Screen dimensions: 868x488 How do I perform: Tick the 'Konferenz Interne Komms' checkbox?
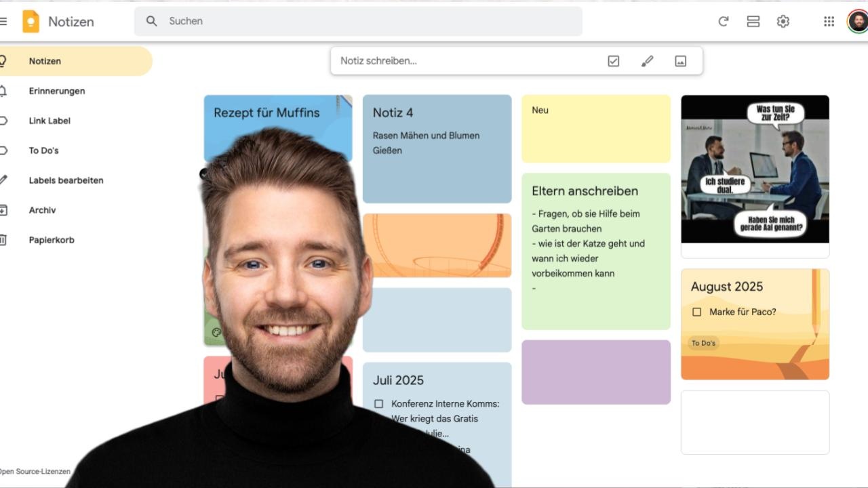click(x=378, y=403)
